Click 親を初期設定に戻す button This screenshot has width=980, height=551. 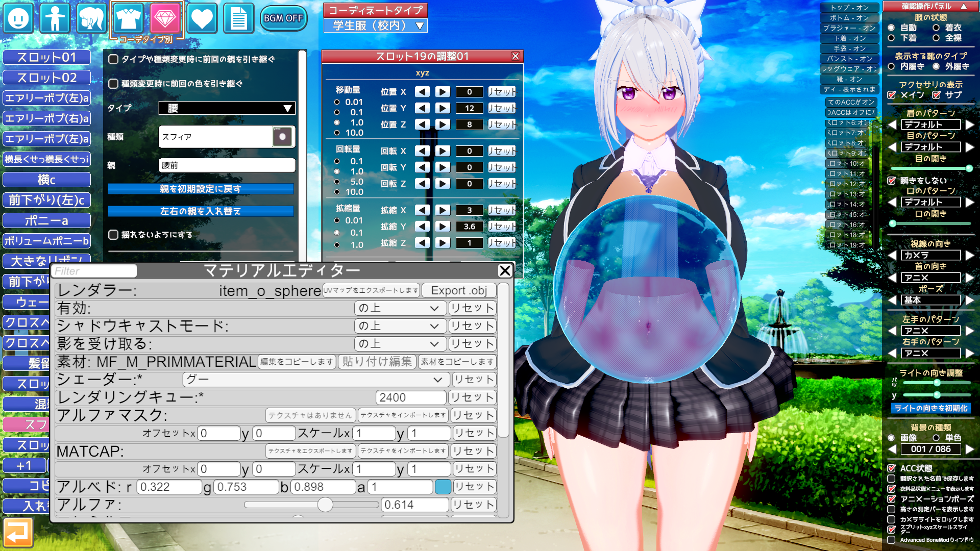click(x=200, y=189)
